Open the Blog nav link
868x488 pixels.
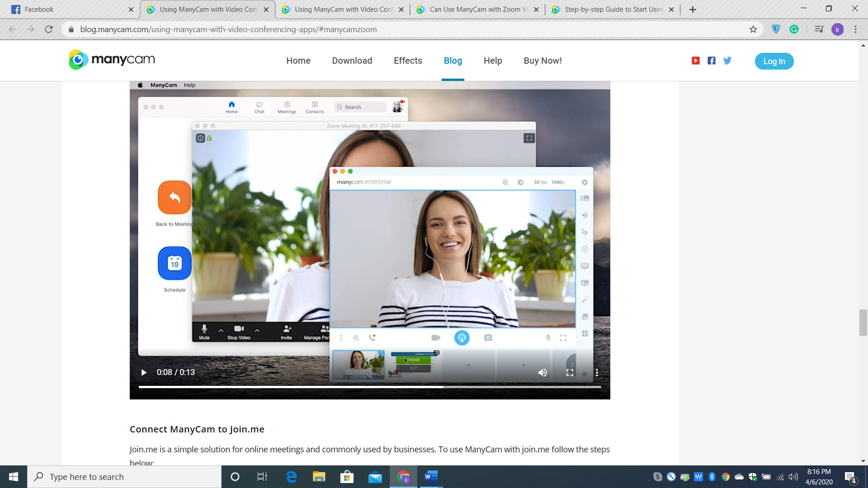click(x=453, y=61)
